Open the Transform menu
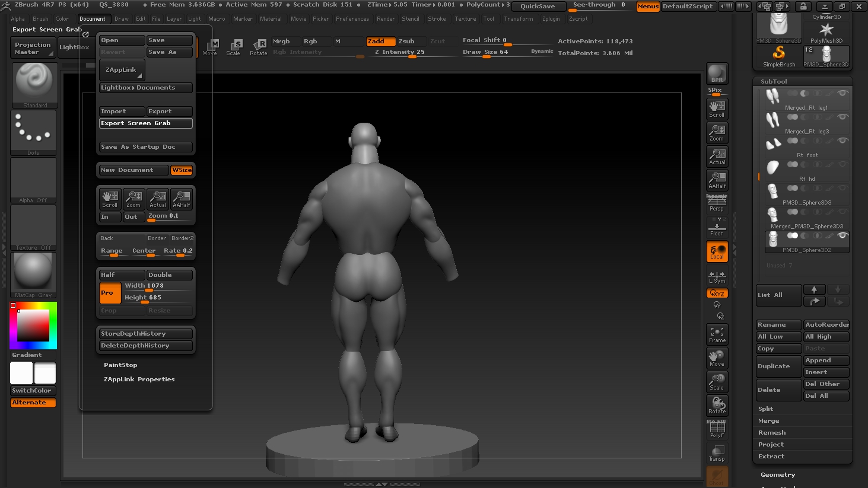Viewport: 868px width, 488px height. click(518, 19)
